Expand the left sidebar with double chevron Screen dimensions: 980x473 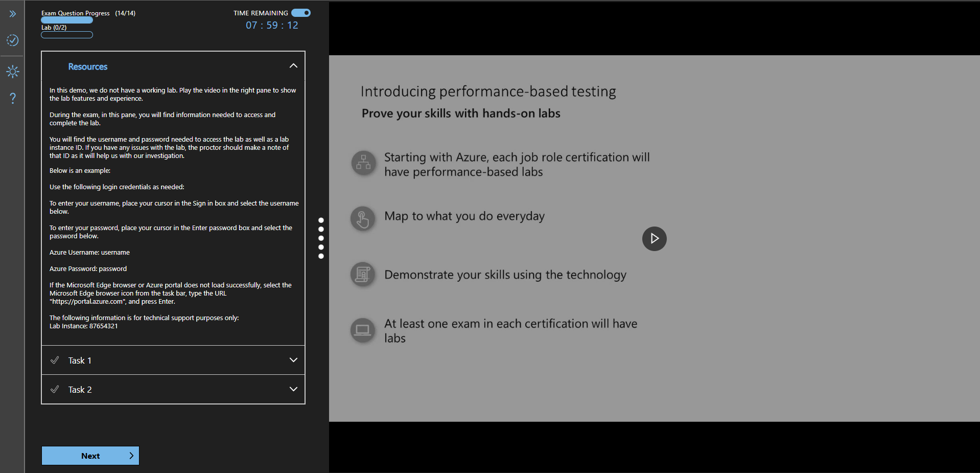(13, 14)
